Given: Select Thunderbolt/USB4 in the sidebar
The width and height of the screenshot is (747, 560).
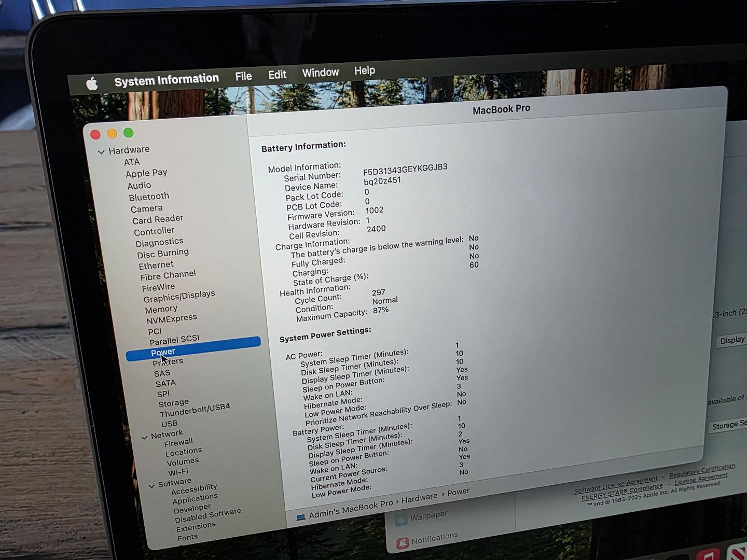Looking at the screenshot, I should pos(195,410).
